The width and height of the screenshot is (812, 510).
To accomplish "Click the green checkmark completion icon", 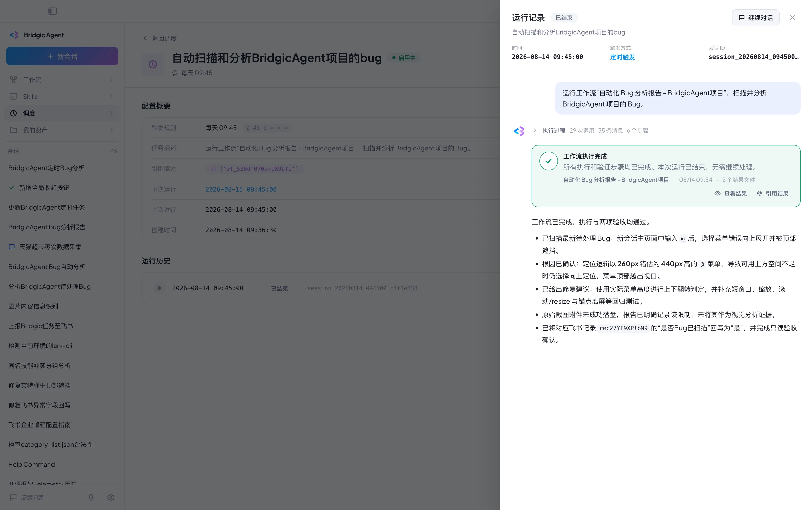I will (548, 161).
